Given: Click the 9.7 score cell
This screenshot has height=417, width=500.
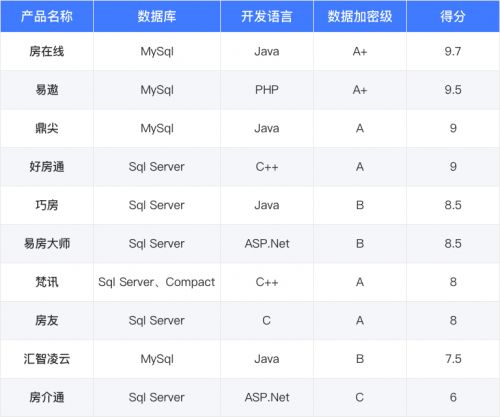Looking at the screenshot, I should pos(453,51).
